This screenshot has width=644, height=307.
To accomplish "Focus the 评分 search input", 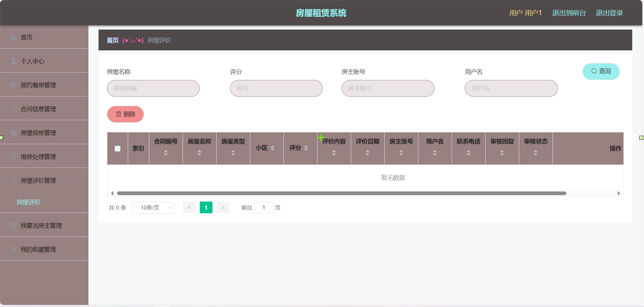I will pyautogui.click(x=276, y=88).
